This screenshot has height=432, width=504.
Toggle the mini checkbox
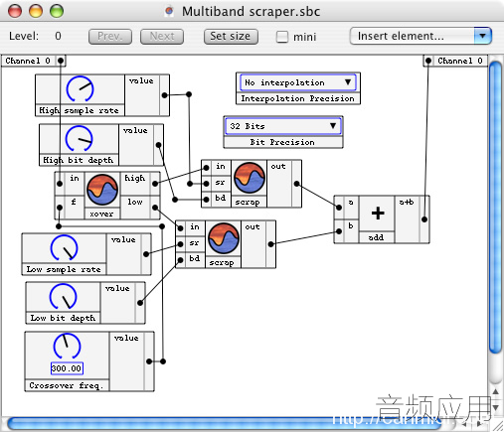coord(282,37)
